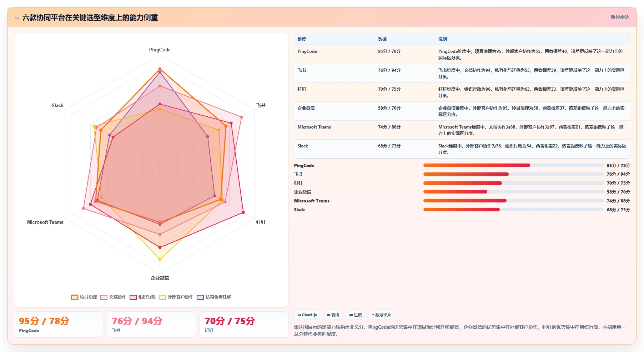This screenshot has width=644, height=352.
Task: Click the Slack description text in table
Action: pyautogui.click(x=532, y=149)
